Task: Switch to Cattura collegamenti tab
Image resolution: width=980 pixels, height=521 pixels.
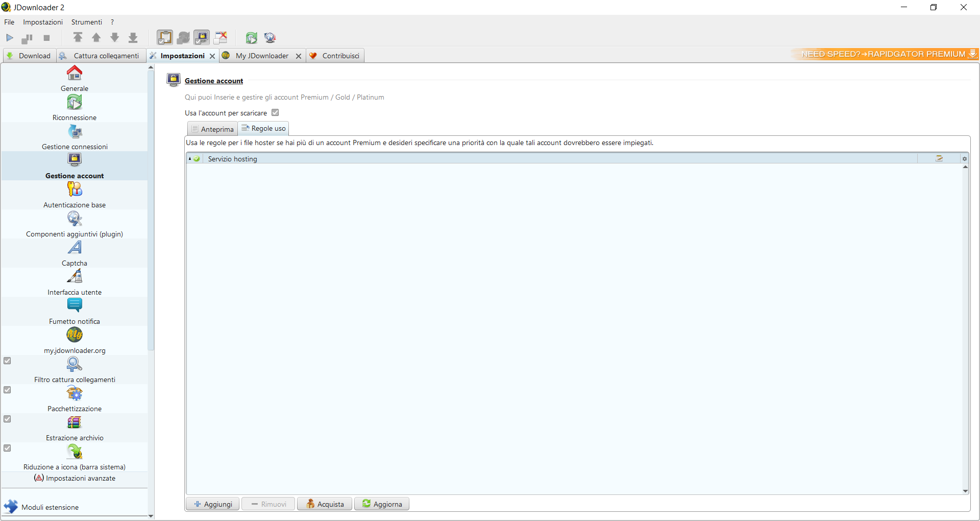Action: point(101,56)
